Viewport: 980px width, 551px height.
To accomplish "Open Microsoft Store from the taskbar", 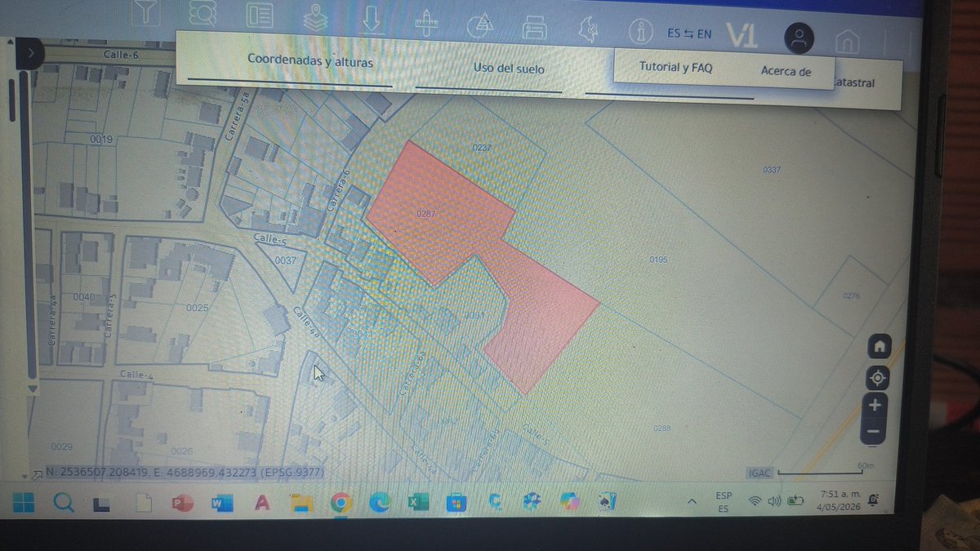I will 457,503.
